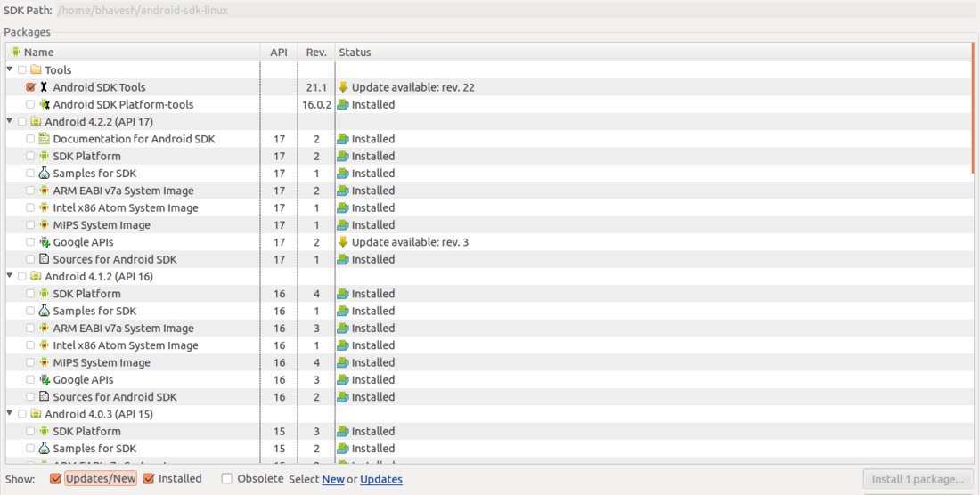Click the Tools folder icon
980x495 pixels.
click(36, 70)
